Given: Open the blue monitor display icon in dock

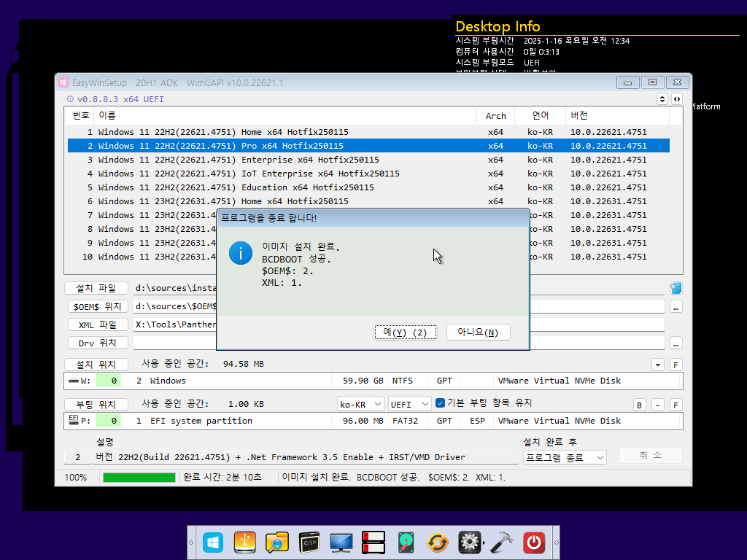Looking at the screenshot, I should 341,542.
